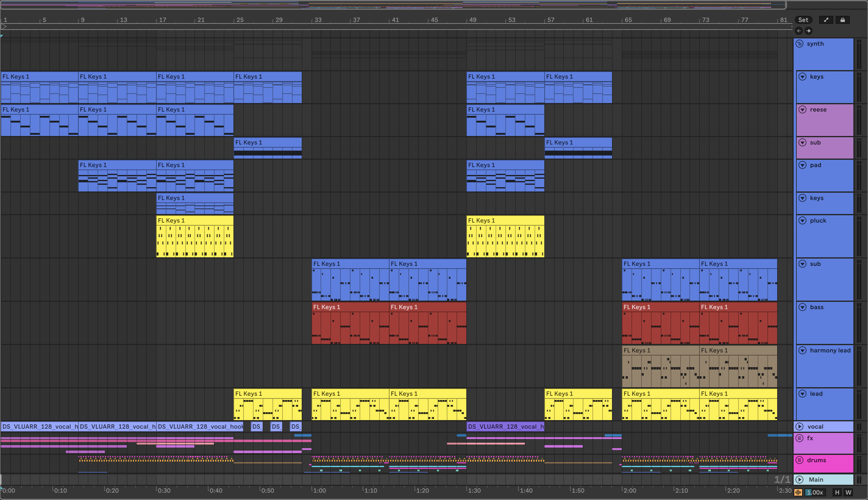
Task: Click the 1.00x zoom factor slider
Action: tap(815, 492)
